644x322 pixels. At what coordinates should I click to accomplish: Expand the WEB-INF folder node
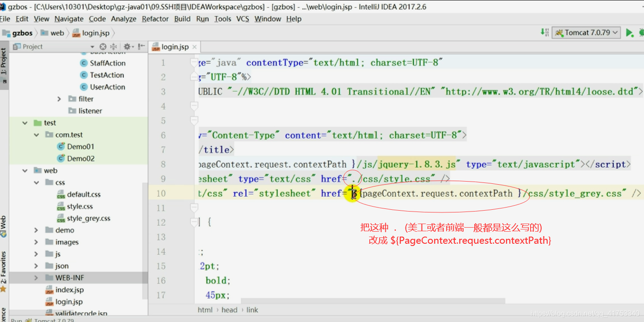[x=37, y=278]
